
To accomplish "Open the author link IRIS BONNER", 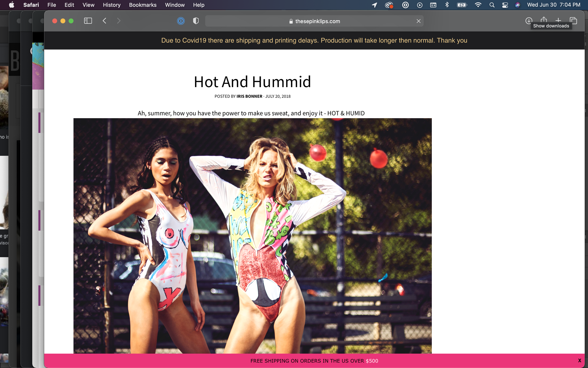I will pos(249,96).
